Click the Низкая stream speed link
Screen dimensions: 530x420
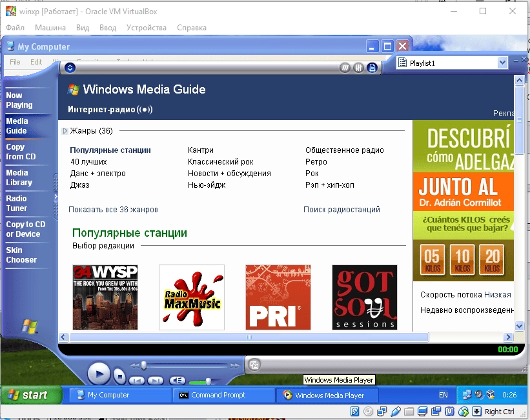coord(497,295)
